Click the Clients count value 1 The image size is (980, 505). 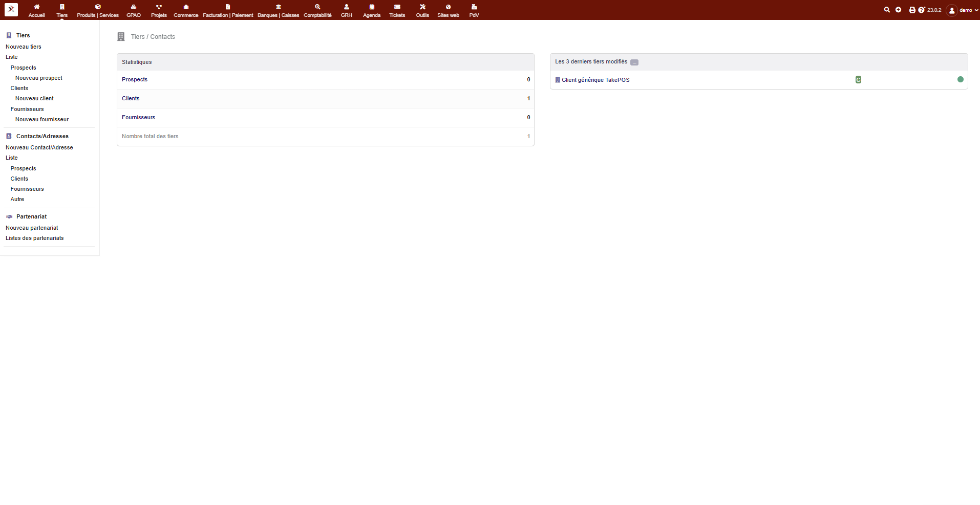(529, 98)
